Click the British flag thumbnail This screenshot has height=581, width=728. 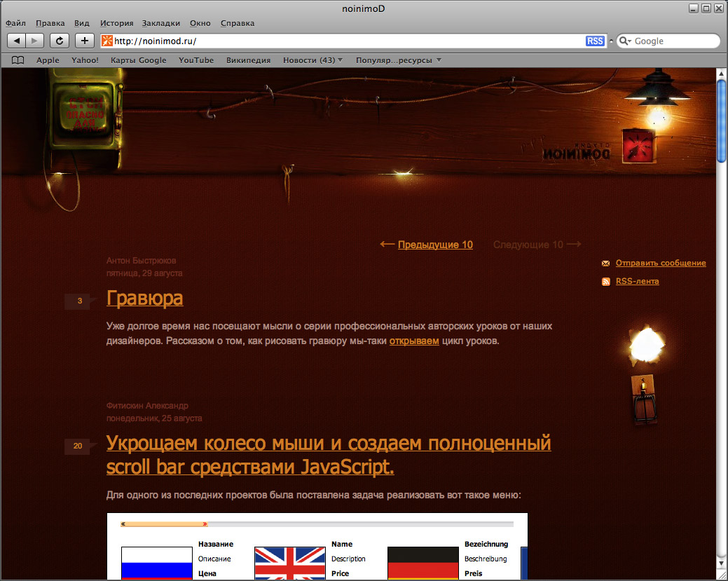[x=290, y=563]
